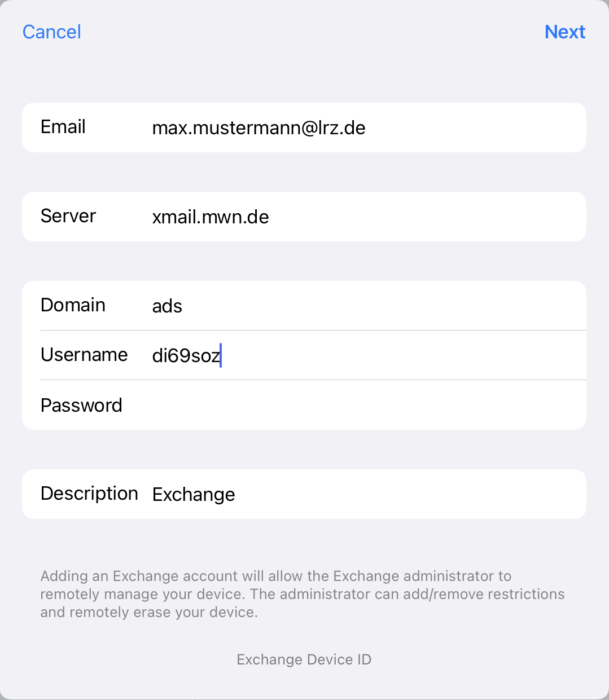Click the notice line starting 'Adding an Exchange account'
The image size is (609, 700).
(275, 576)
